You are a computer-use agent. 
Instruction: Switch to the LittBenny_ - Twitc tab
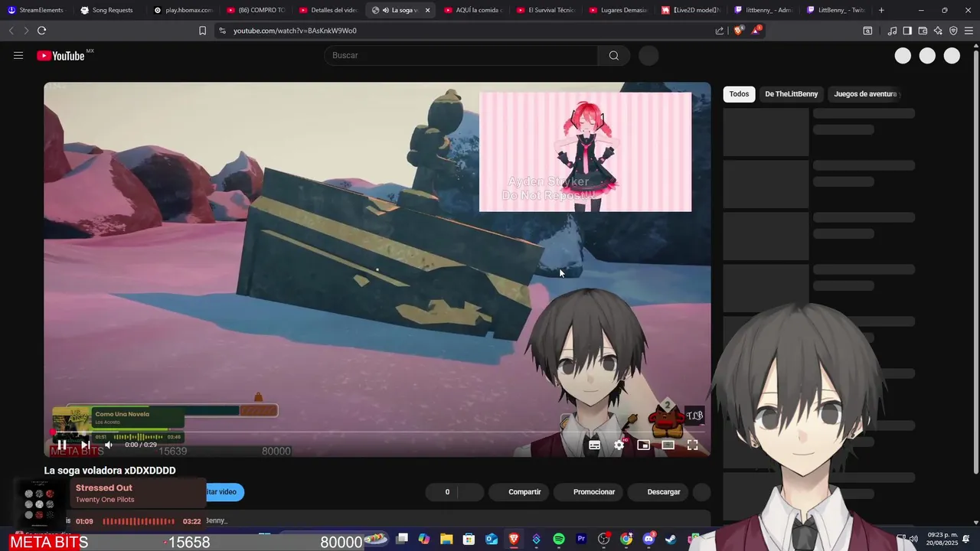point(836,10)
